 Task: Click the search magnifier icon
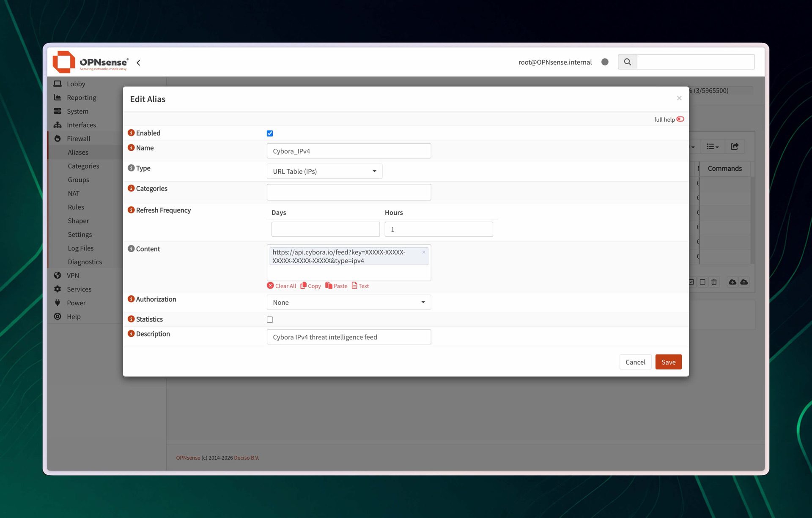coord(627,62)
